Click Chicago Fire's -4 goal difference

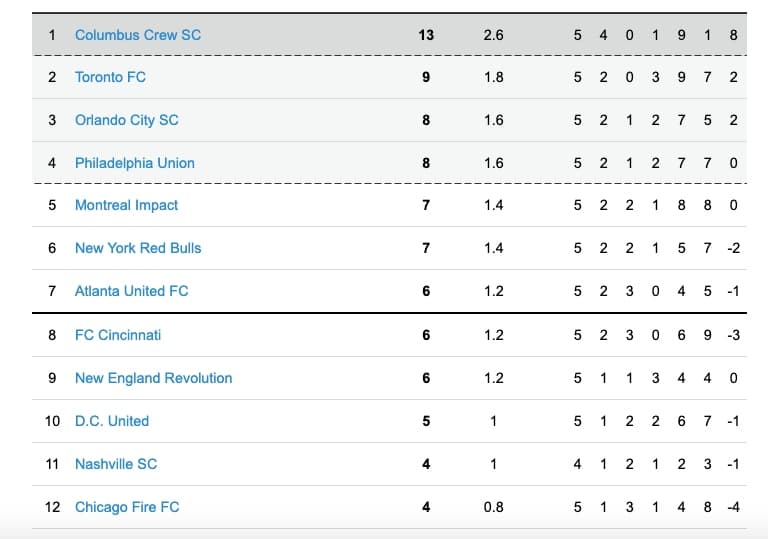click(733, 507)
